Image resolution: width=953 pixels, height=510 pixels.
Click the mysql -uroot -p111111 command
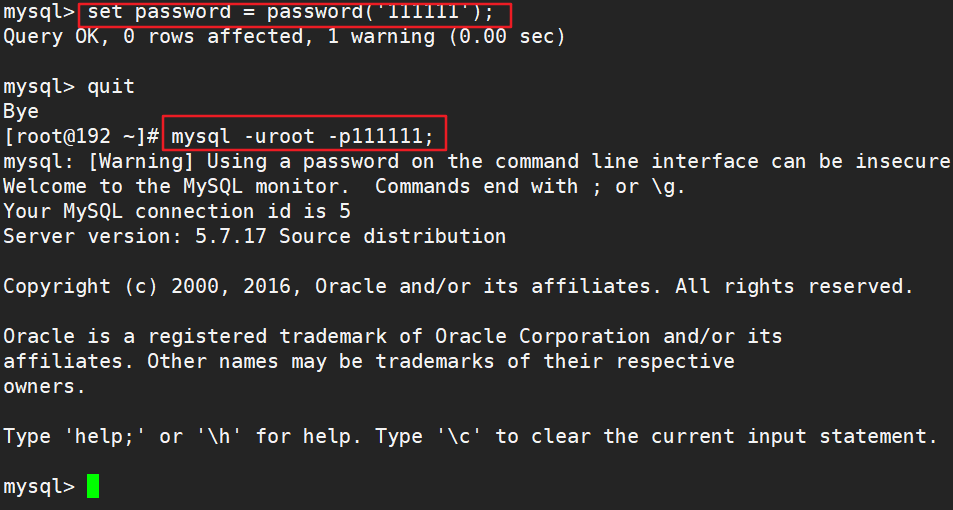(304, 136)
